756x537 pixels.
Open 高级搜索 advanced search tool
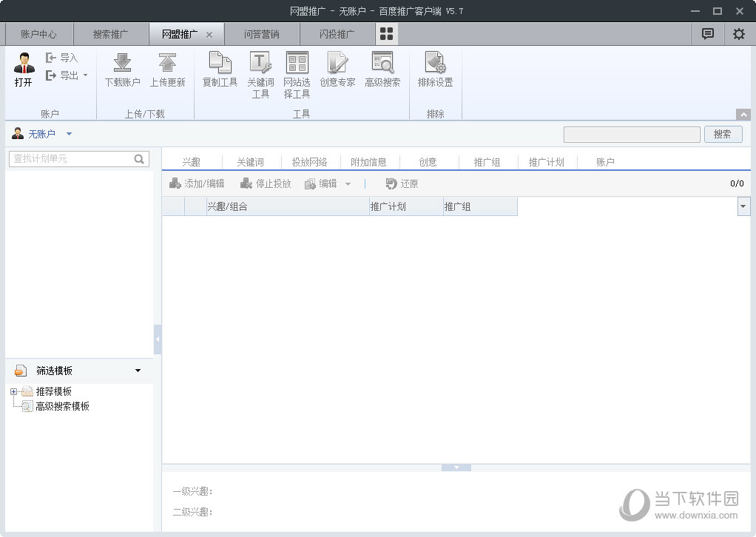pyautogui.click(x=382, y=64)
